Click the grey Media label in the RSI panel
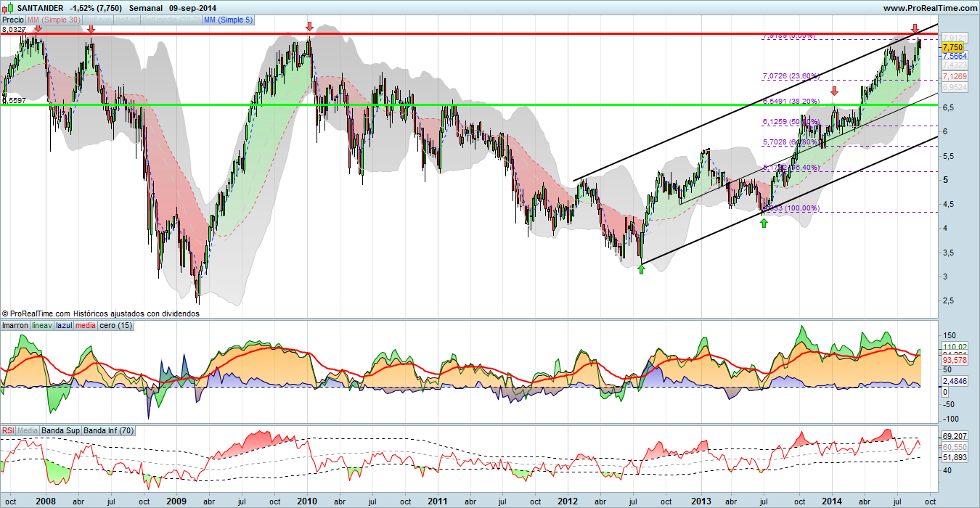Image resolution: width=980 pixels, height=508 pixels. click(28, 430)
